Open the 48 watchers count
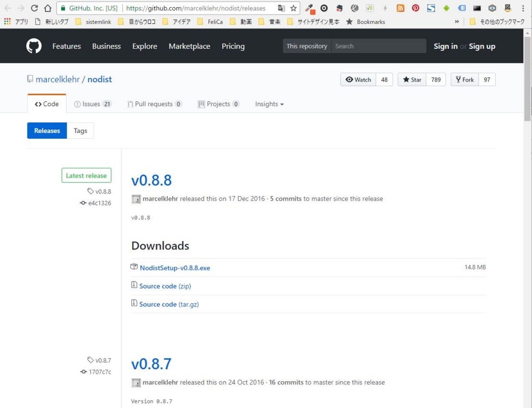 pyautogui.click(x=384, y=80)
